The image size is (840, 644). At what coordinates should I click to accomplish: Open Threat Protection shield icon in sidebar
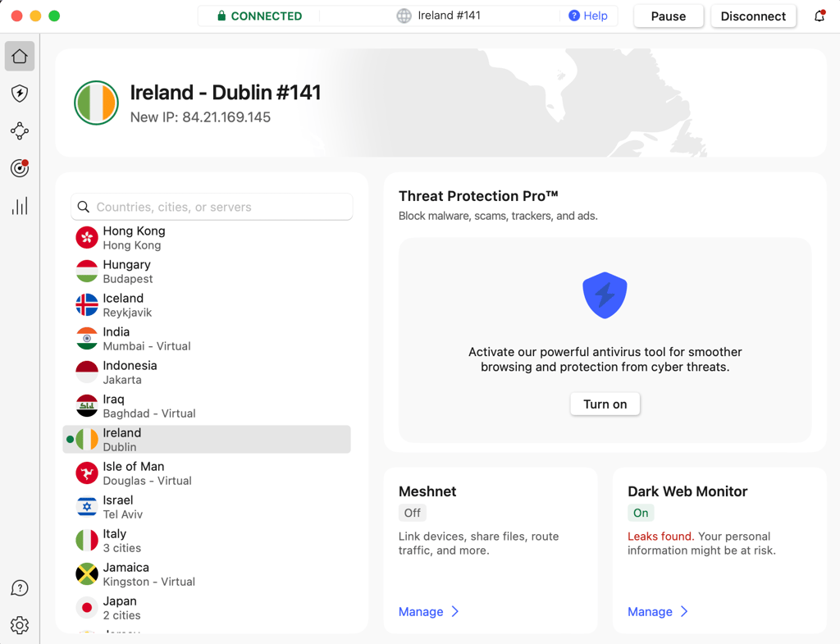[x=20, y=94]
